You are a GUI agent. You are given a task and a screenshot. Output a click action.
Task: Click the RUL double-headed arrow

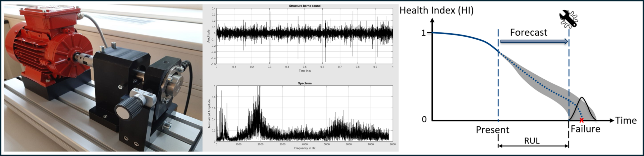tap(533, 146)
